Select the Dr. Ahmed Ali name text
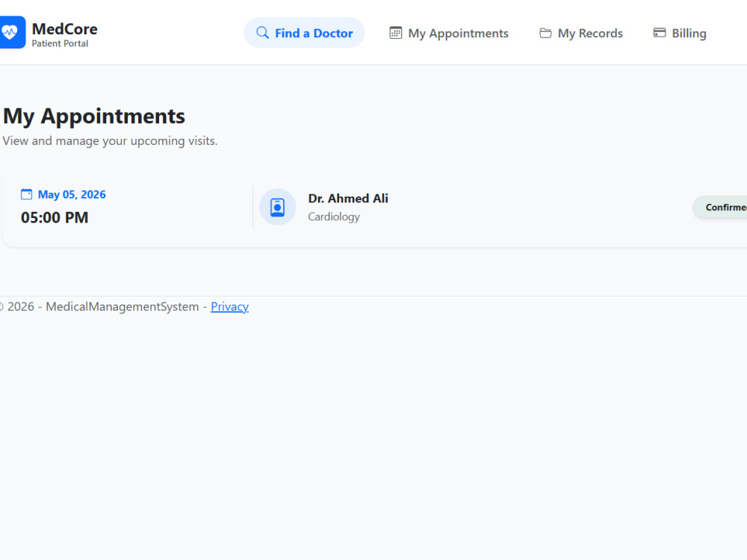The width and height of the screenshot is (747, 560). [x=348, y=198]
